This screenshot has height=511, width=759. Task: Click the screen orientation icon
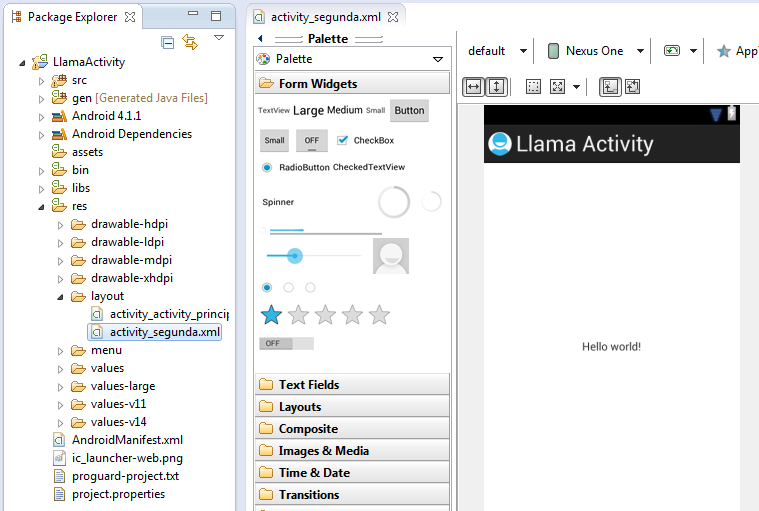coord(672,51)
